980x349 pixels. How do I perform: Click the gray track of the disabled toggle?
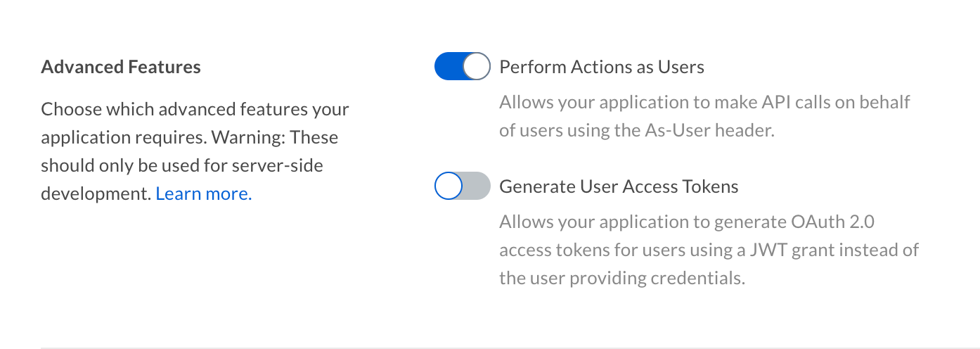pos(477,186)
